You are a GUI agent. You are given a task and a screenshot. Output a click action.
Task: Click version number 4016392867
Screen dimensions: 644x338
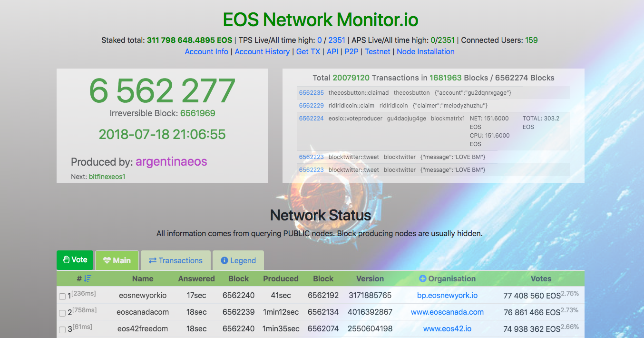[x=370, y=312]
